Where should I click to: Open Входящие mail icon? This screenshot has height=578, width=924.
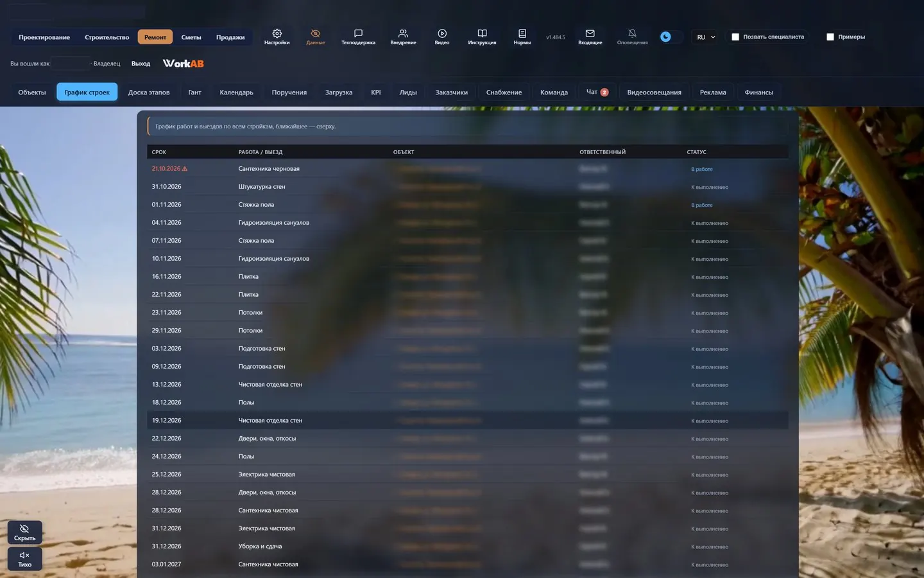pos(590,37)
